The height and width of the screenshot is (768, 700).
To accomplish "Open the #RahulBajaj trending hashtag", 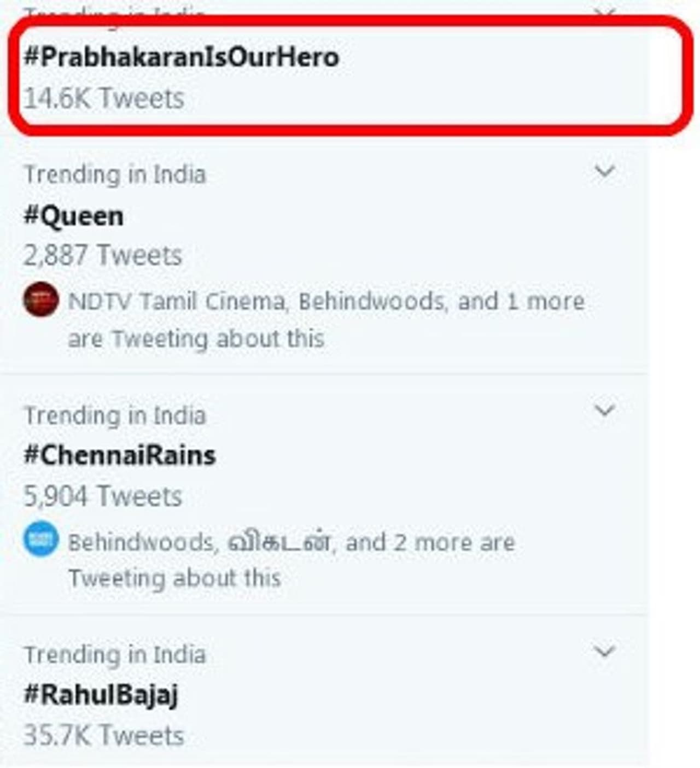I will click(101, 695).
